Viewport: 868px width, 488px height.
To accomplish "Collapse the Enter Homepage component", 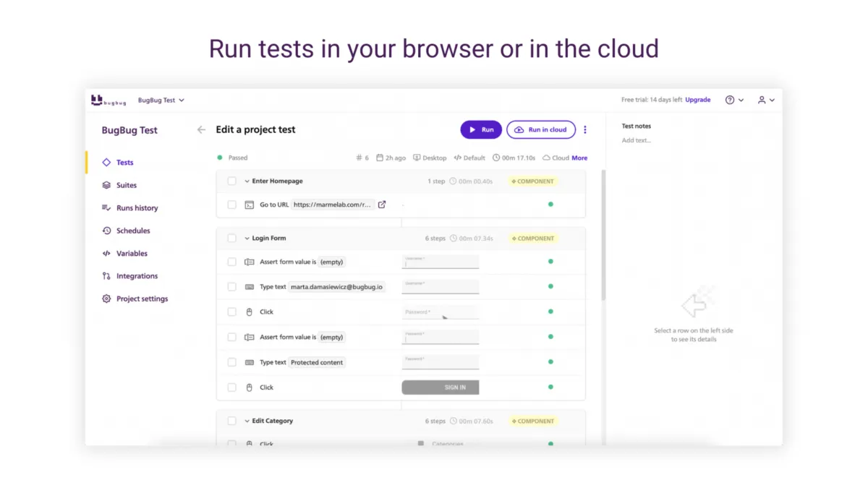I will (247, 181).
